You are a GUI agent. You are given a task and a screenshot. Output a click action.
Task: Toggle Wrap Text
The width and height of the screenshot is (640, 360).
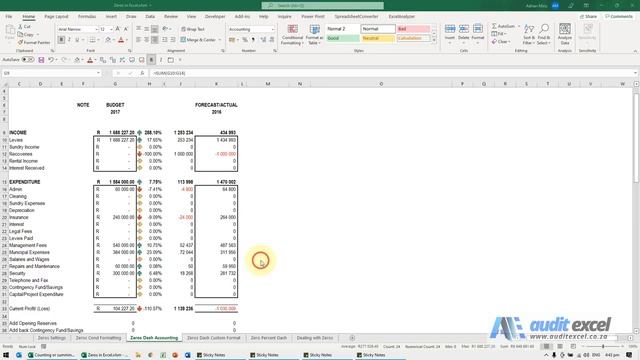pos(193,29)
